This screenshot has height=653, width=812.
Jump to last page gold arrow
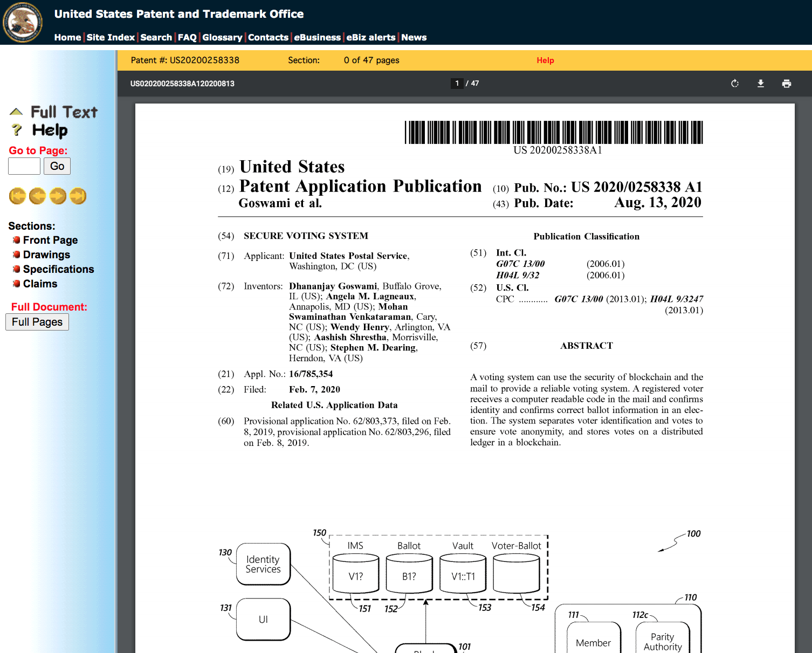coord(78,196)
